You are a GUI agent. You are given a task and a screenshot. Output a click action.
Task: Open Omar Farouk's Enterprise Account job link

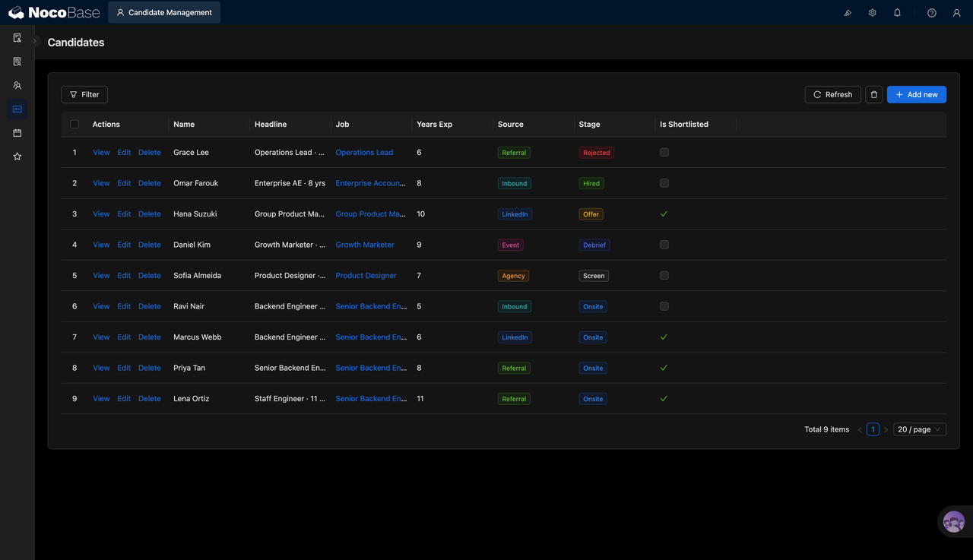pyautogui.click(x=370, y=183)
